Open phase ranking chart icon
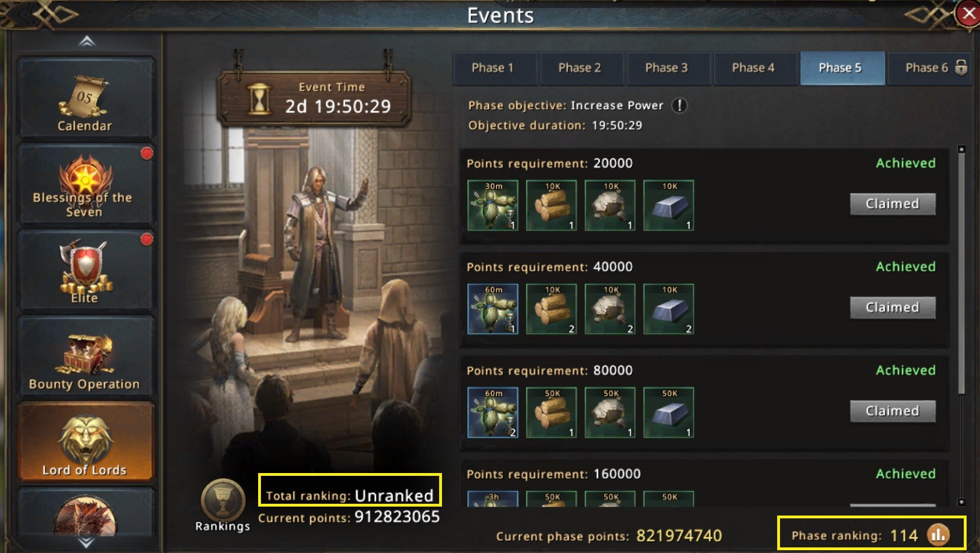The height and width of the screenshot is (553, 980). click(938, 535)
